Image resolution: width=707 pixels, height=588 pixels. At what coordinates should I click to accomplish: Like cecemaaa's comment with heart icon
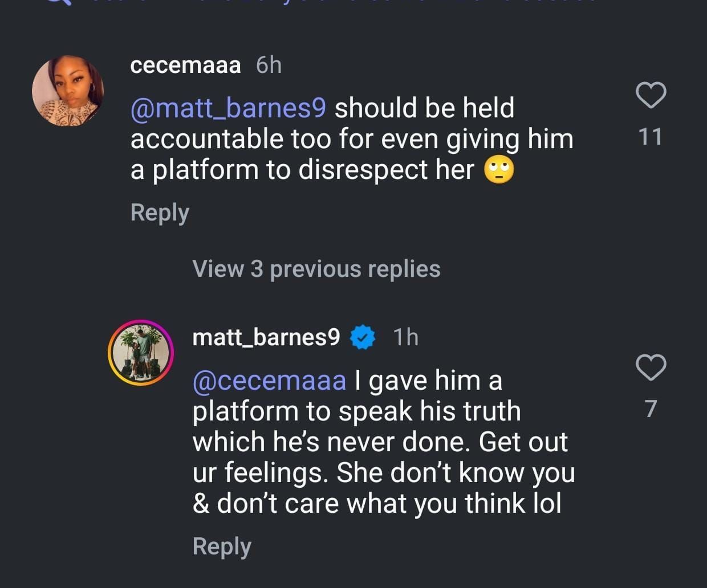pyautogui.click(x=651, y=95)
